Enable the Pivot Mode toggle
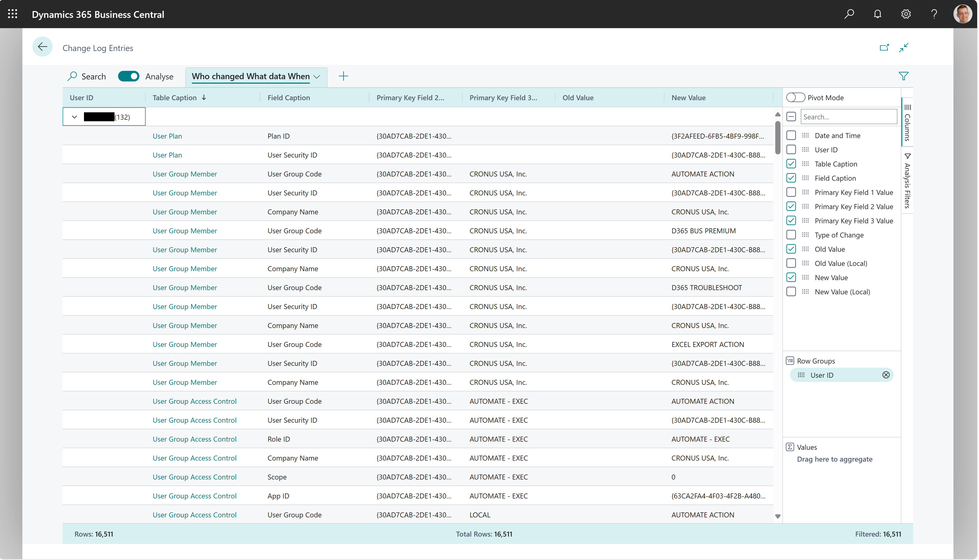This screenshot has height=560, width=979. [x=796, y=97]
